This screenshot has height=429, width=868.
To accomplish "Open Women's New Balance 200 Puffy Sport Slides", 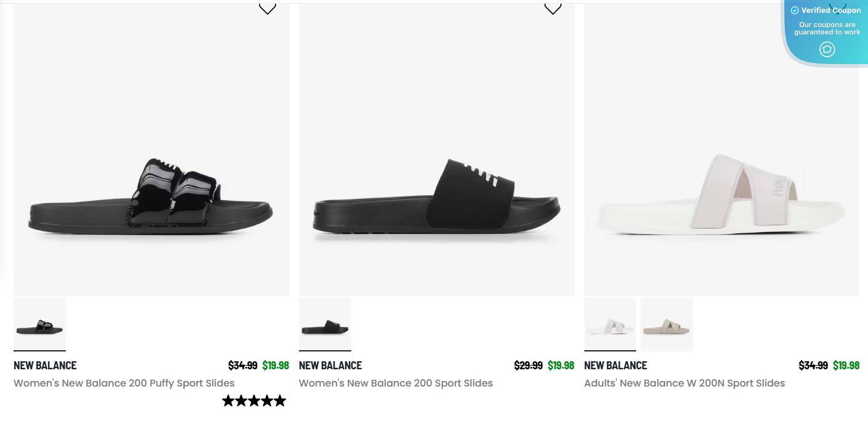I will pyautogui.click(x=124, y=383).
